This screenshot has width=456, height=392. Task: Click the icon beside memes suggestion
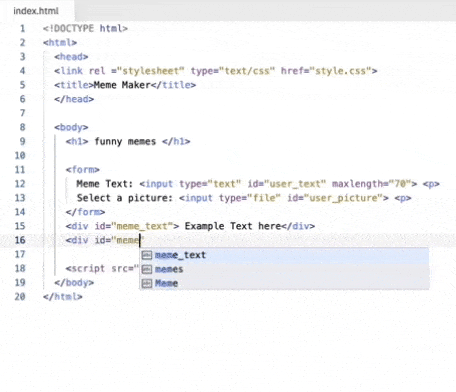[x=147, y=269]
